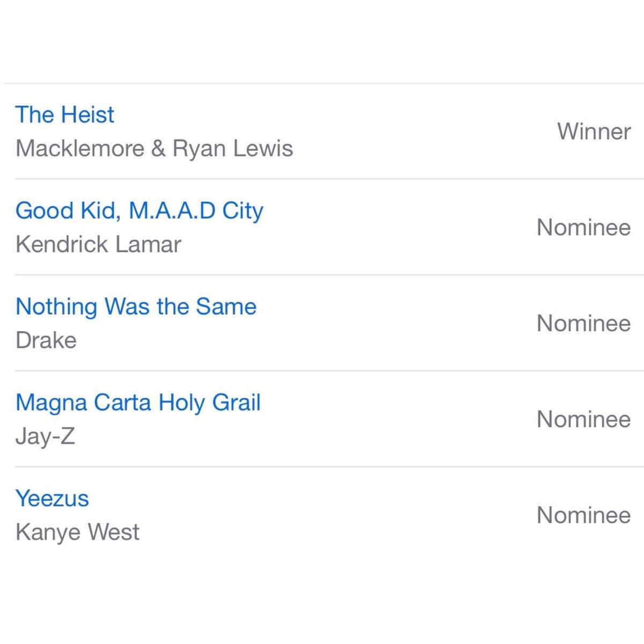
Task: Click the Winner label for The Heist
Action: click(x=594, y=131)
